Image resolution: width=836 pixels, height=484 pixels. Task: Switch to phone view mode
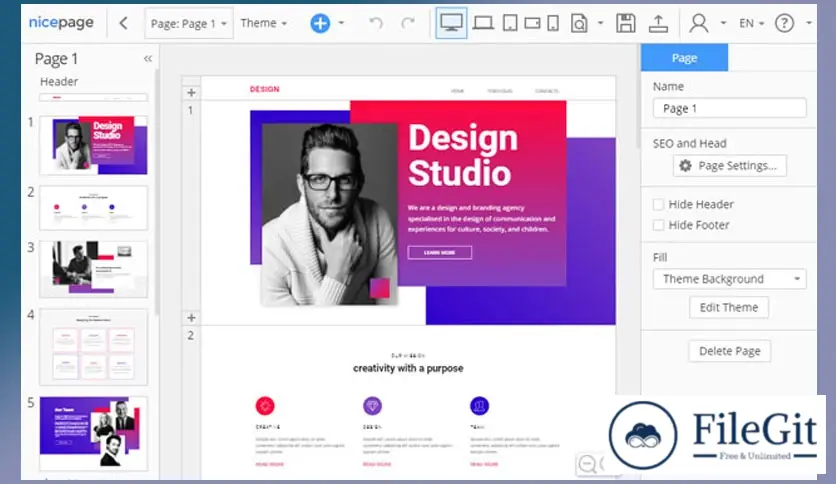pos(553,23)
